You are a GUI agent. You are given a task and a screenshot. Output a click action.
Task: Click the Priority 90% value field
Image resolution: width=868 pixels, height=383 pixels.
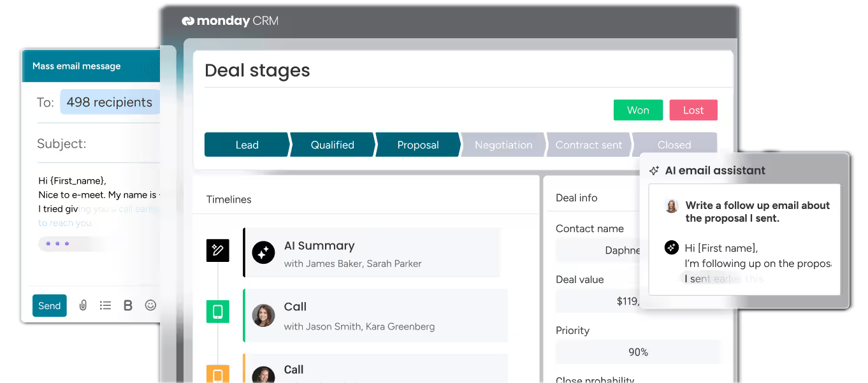click(x=638, y=352)
